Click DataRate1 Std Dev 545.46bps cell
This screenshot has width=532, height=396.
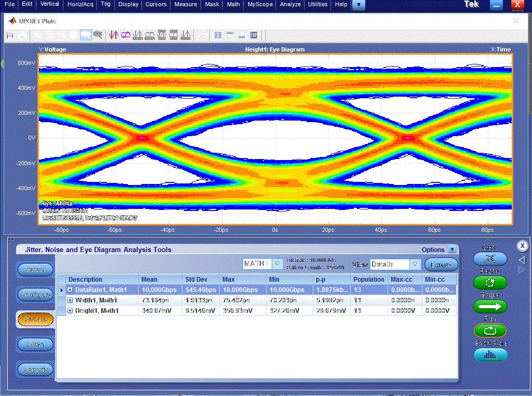point(201,290)
